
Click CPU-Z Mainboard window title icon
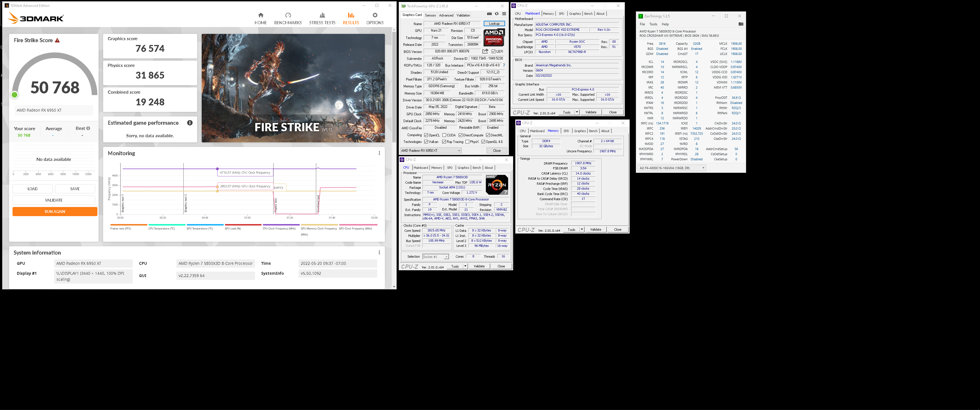[x=514, y=6]
